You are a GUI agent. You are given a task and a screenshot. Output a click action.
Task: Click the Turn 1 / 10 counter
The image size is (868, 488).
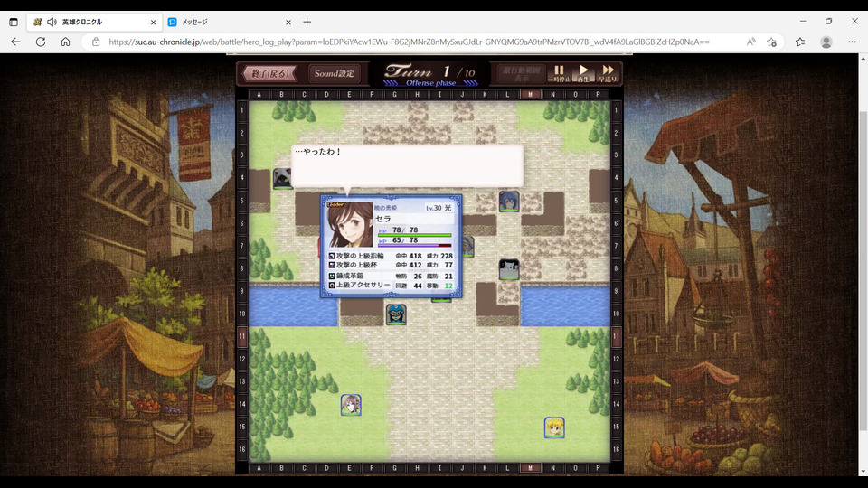coord(430,71)
